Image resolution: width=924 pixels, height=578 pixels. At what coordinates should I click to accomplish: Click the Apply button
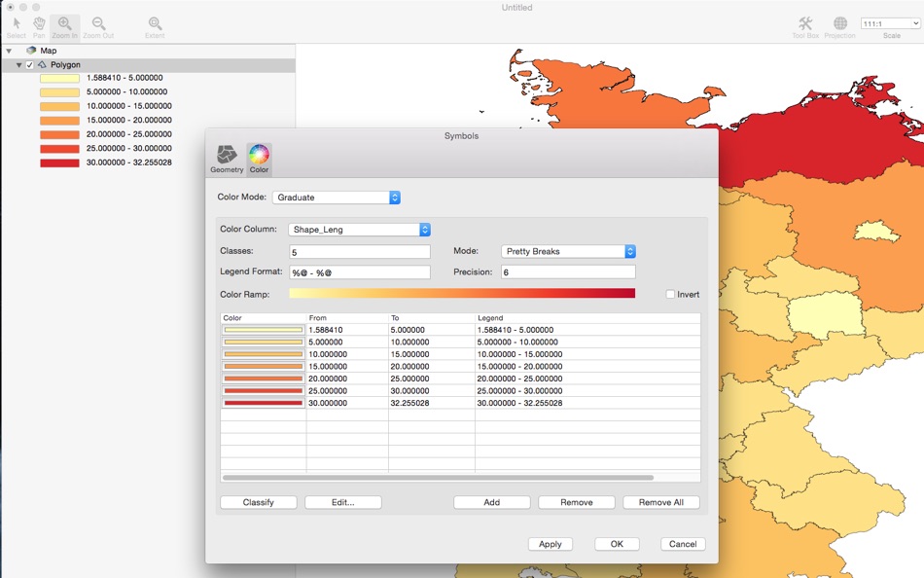tap(551, 544)
